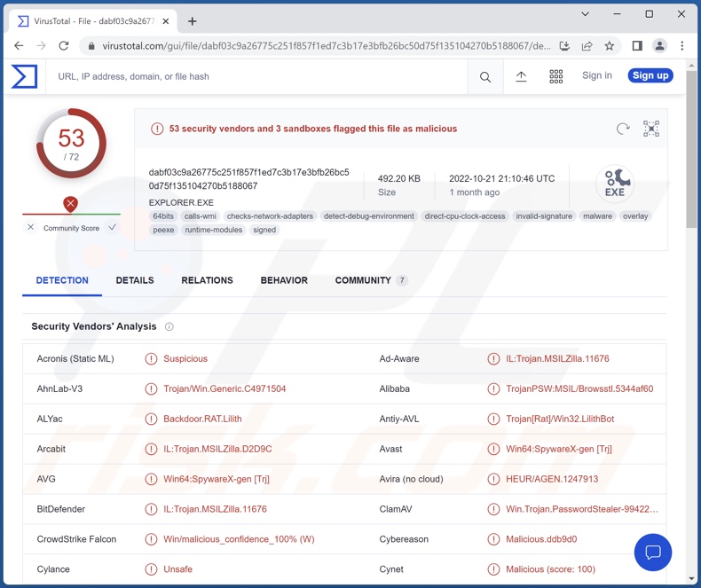This screenshot has height=588, width=701.
Task: Open the chat support bubble
Action: (653, 553)
